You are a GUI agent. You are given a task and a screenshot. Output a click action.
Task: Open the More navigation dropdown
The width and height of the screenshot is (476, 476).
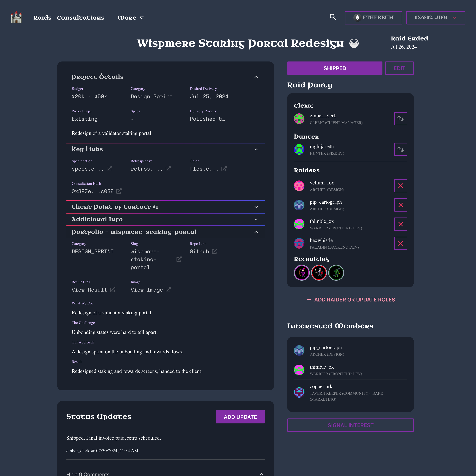point(131,18)
